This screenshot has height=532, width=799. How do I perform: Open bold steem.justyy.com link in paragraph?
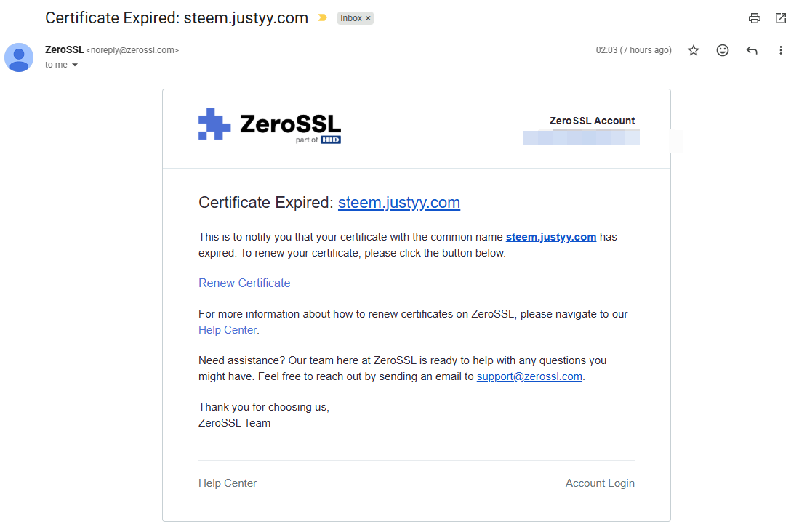(x=551, y=237)
